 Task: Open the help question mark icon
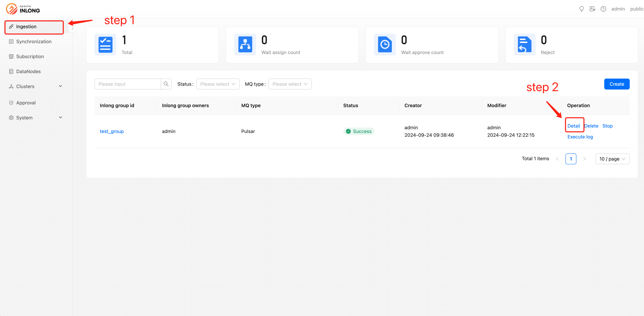(603, 9)
